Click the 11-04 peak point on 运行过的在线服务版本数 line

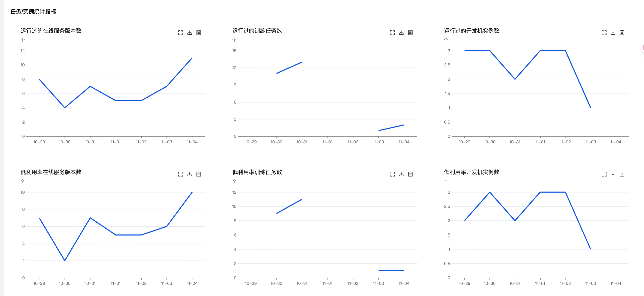pos(192,58)
